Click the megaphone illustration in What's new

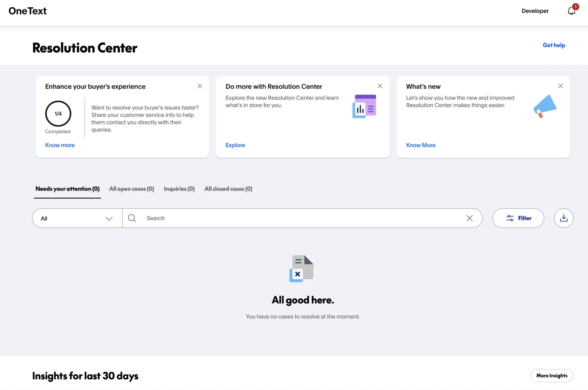(545, 106)
